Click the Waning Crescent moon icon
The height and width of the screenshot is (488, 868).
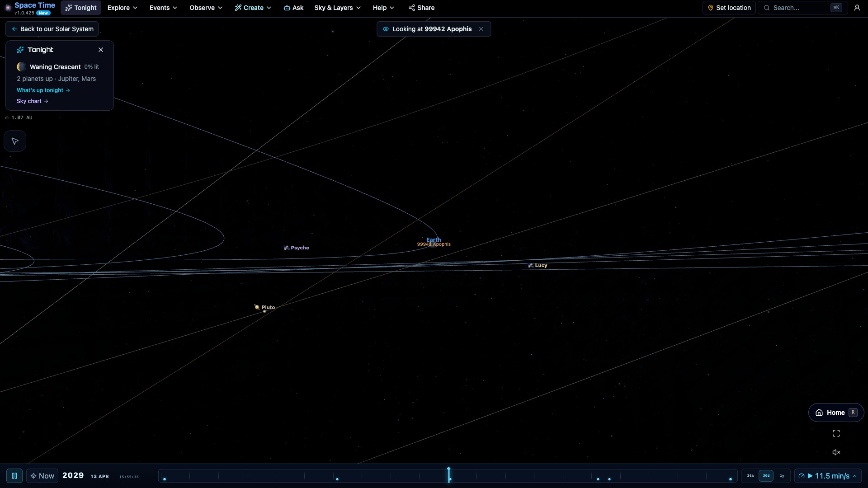[21, 67]
